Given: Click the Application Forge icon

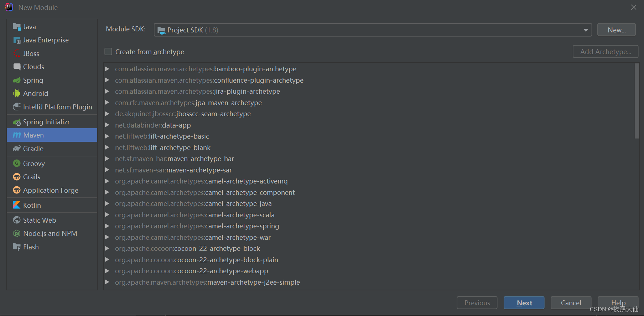Looking at the screenshot, I should [17, 190].
